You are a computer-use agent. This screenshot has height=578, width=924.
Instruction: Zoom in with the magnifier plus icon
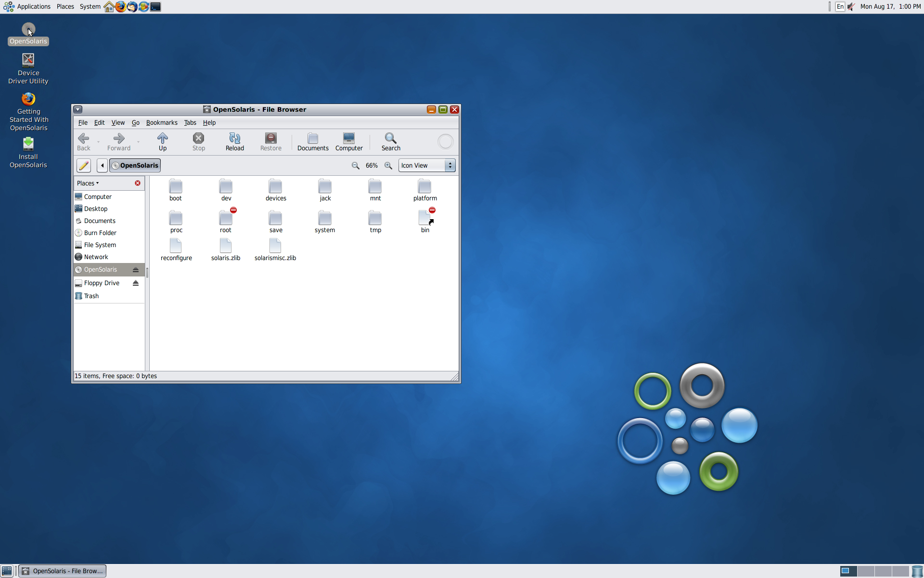(x=388, y=166)
